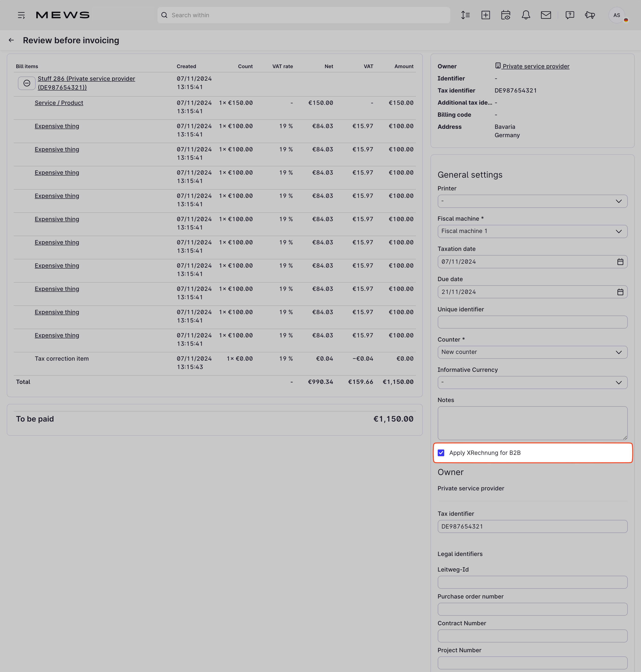Viewport: 641px width, 672px height.
Task: Open Taxation date calendar picker icon
Action: click(620, 262)
